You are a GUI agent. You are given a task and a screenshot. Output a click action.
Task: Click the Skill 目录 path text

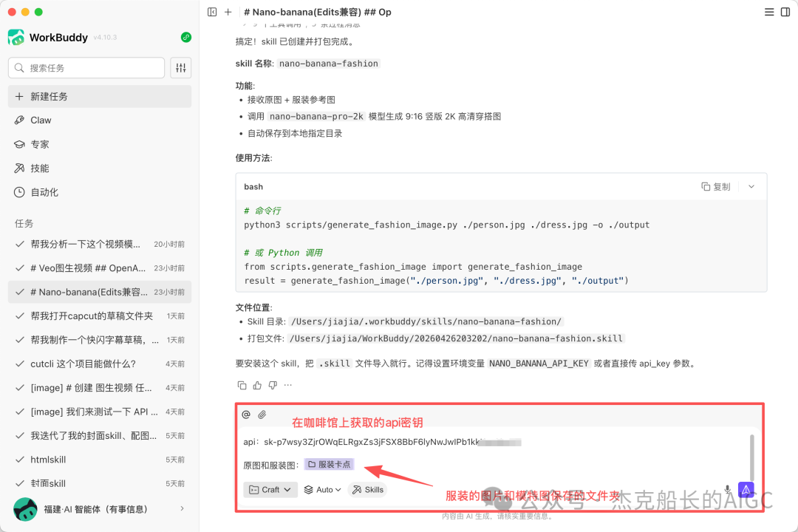click(x=426, y=321)
